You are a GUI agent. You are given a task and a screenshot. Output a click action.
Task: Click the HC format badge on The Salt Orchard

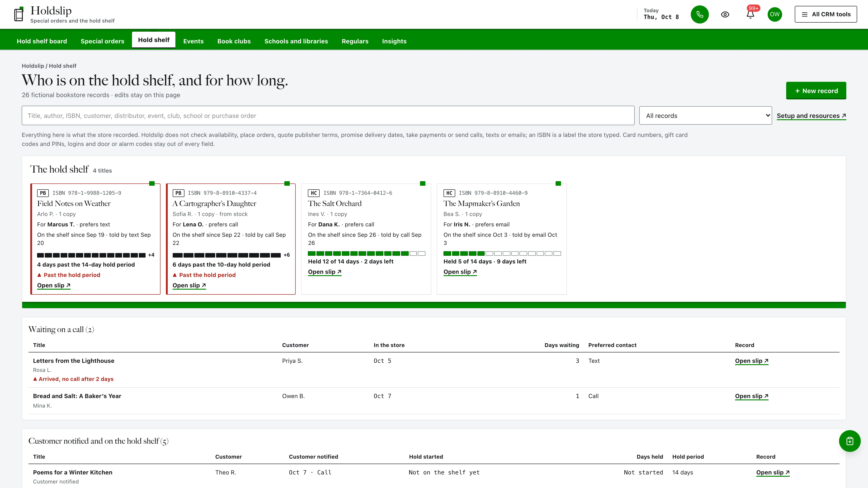pyautogui.click(x=314, y=193)
